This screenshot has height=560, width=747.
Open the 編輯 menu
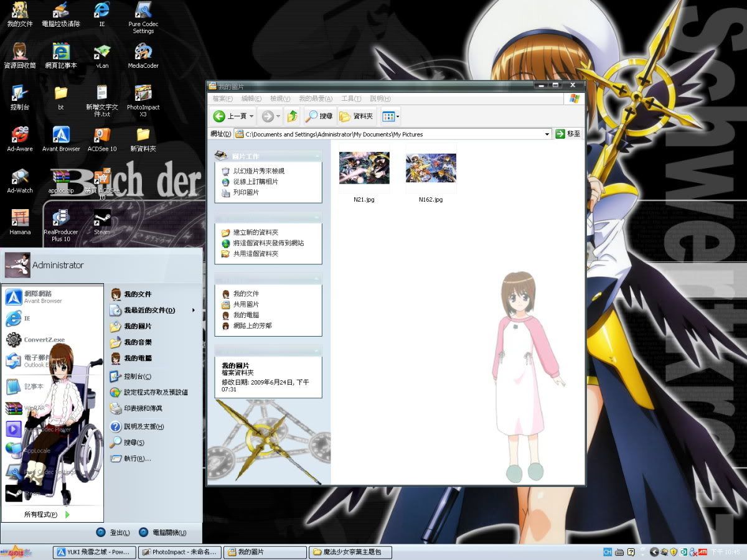[x=251, y=98]
